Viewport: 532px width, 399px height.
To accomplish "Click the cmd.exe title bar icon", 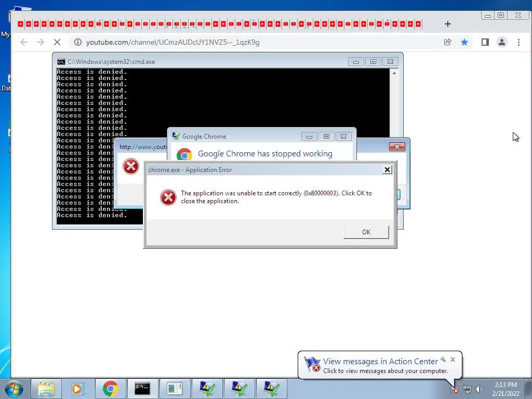I will point(61,62).
